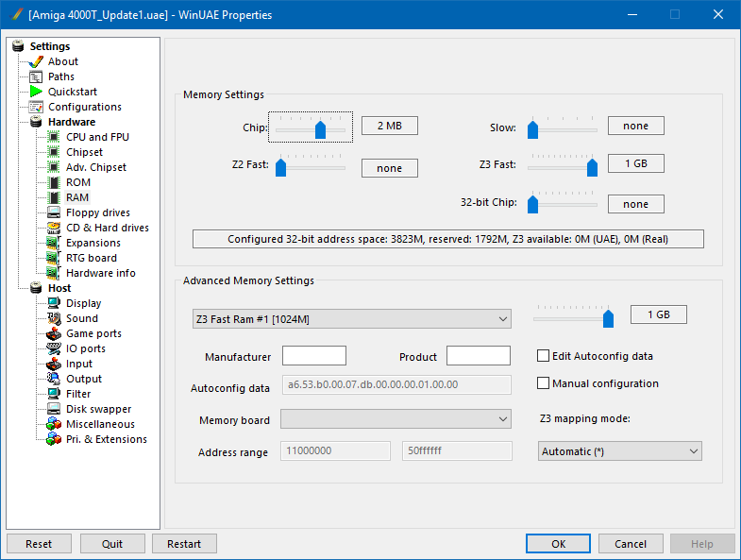Click the Quickstart green arrow icon
The height and width of the screenshot is (560, 741).
coord(36,92)
